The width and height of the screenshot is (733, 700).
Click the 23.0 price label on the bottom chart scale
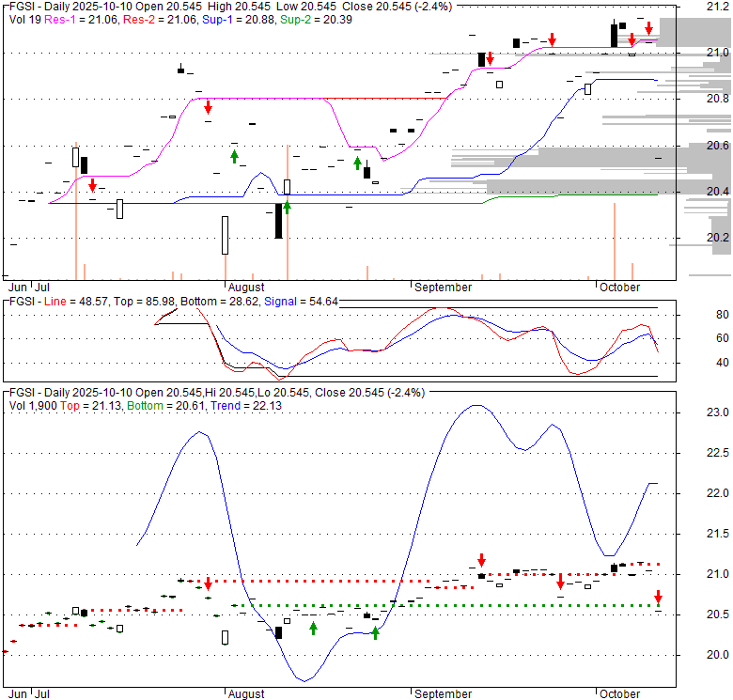point(717,412)
